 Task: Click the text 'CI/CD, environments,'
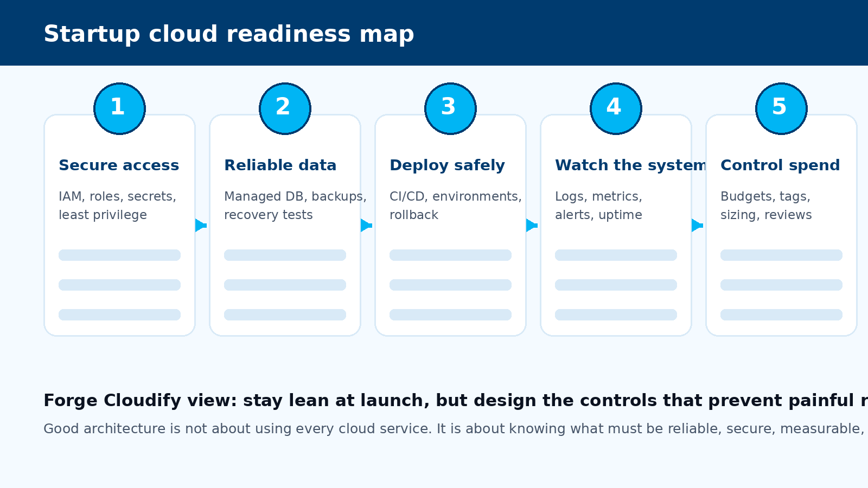(456, 196)
